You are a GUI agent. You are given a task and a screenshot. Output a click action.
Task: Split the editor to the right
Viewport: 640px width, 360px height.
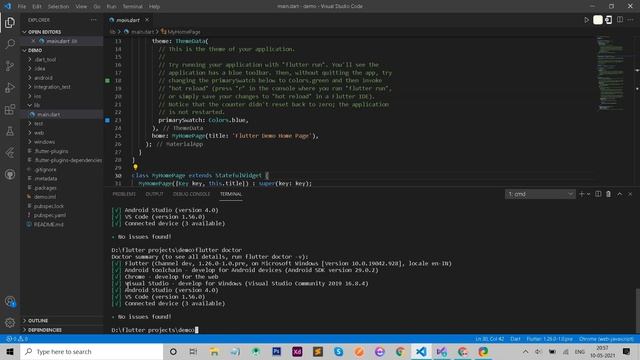[x=620, y=20]
